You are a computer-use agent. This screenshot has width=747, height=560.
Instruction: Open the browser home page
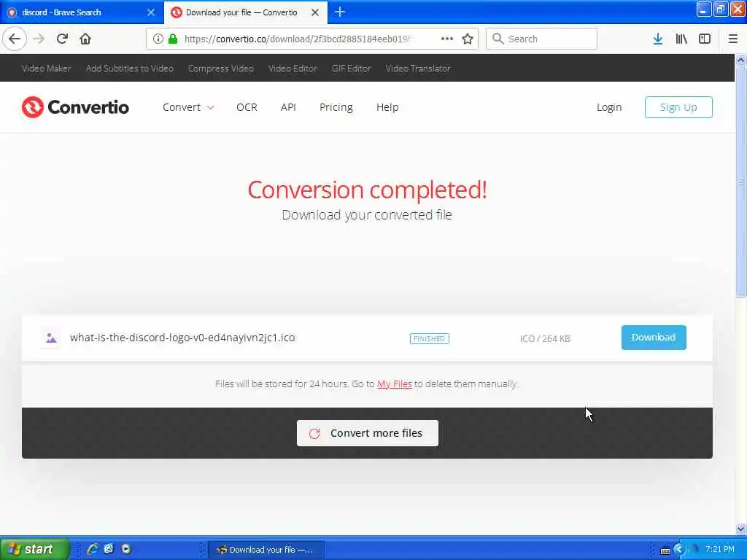85,39
